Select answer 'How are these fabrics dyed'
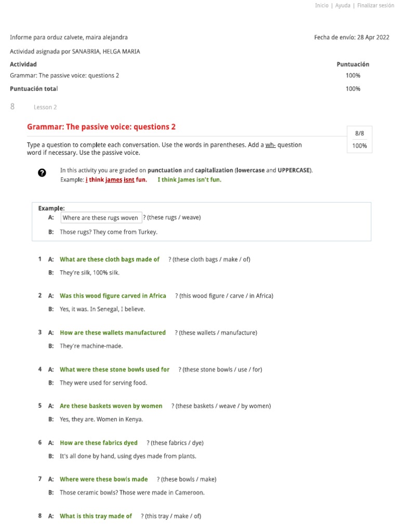Screen dimensions: 399x532 coord(99,443)
